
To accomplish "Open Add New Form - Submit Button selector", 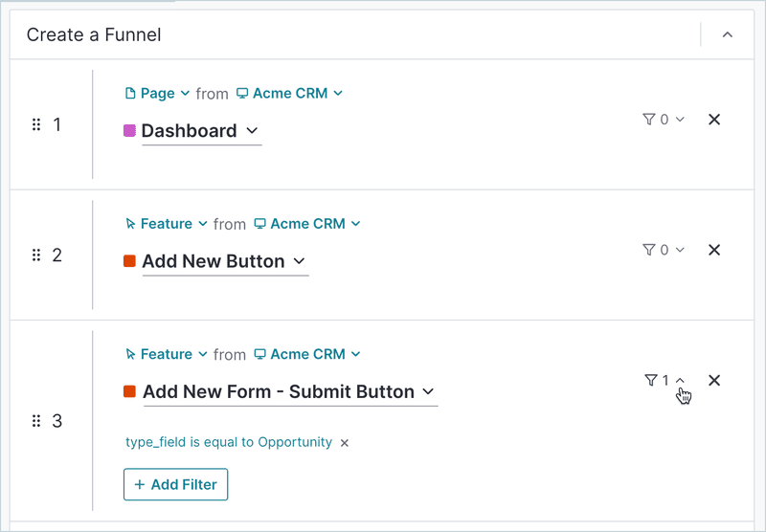I will coord(288,391).
